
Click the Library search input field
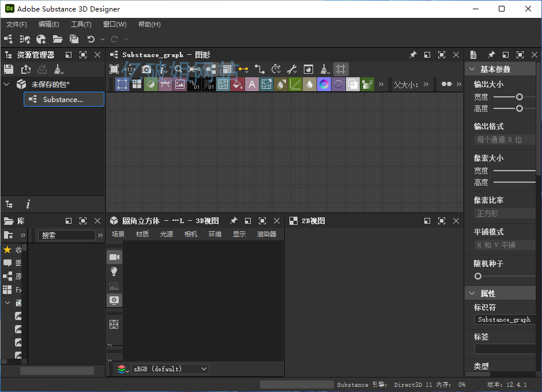pos(66,235)
